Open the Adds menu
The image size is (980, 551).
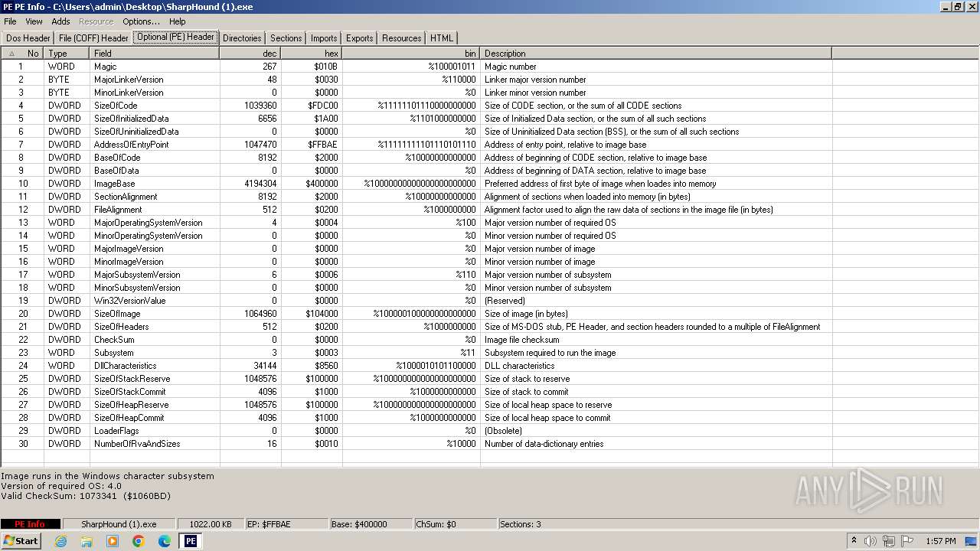(x=61, y=21)
